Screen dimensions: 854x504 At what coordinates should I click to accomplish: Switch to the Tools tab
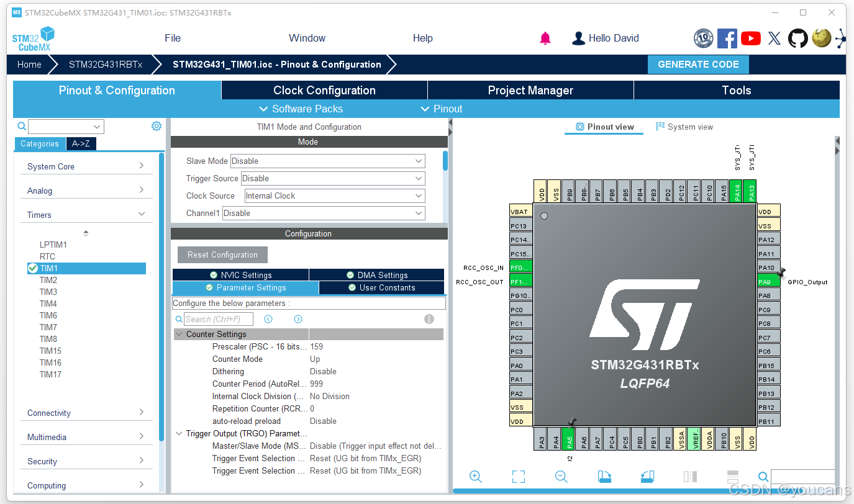[x=737, y=90]
